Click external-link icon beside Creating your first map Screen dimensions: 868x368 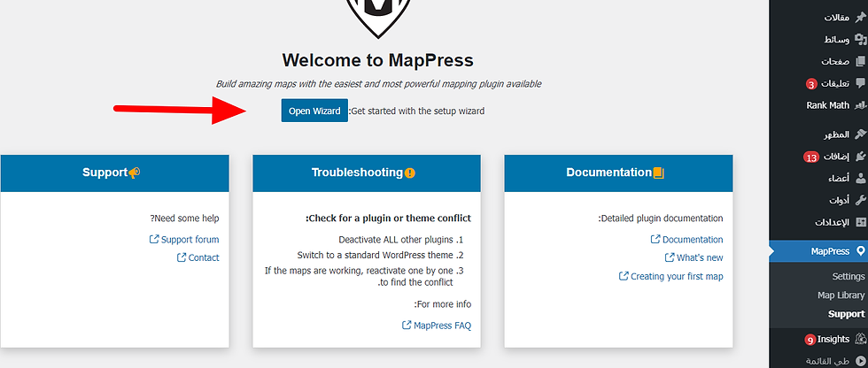624,276
